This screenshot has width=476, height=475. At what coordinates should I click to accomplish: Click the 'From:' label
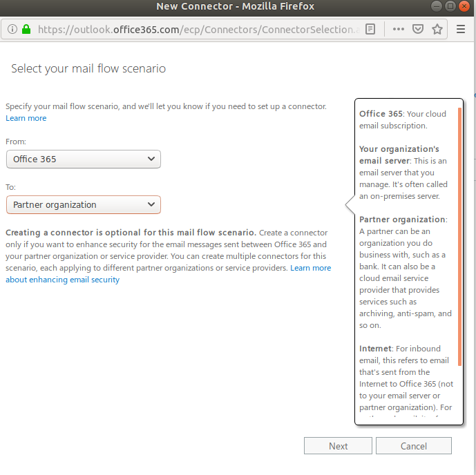[x=16, y=142]
